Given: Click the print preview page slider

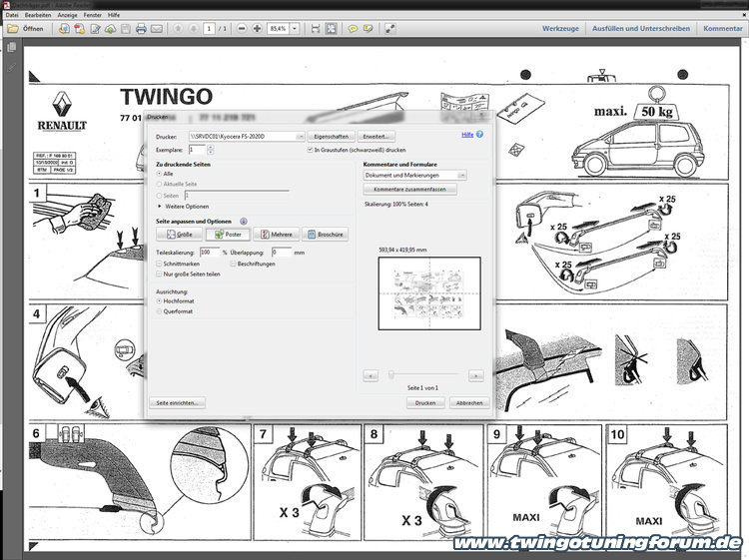Looking at the screenshot, I should [419, 375].
